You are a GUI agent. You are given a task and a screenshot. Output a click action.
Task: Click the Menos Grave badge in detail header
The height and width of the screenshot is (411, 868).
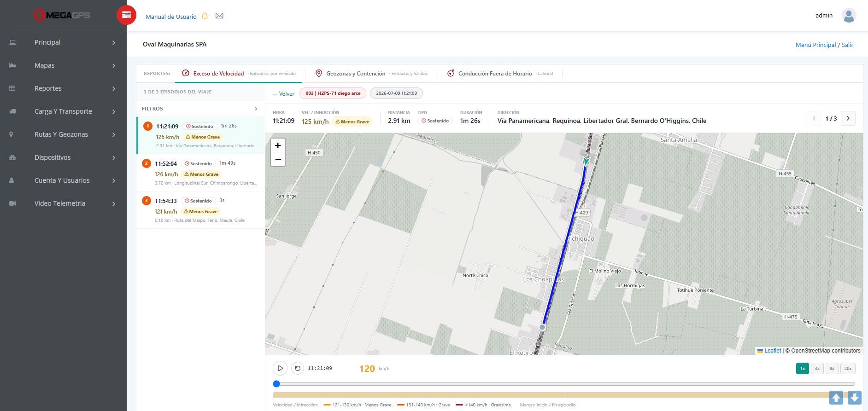pyautogui.click(x=352, y=122)
